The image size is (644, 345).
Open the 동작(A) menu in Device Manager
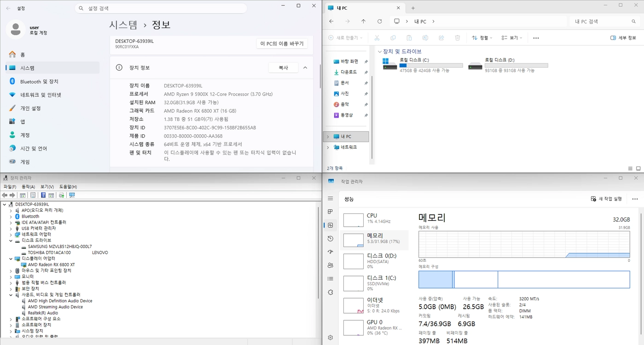coord(29,187)
